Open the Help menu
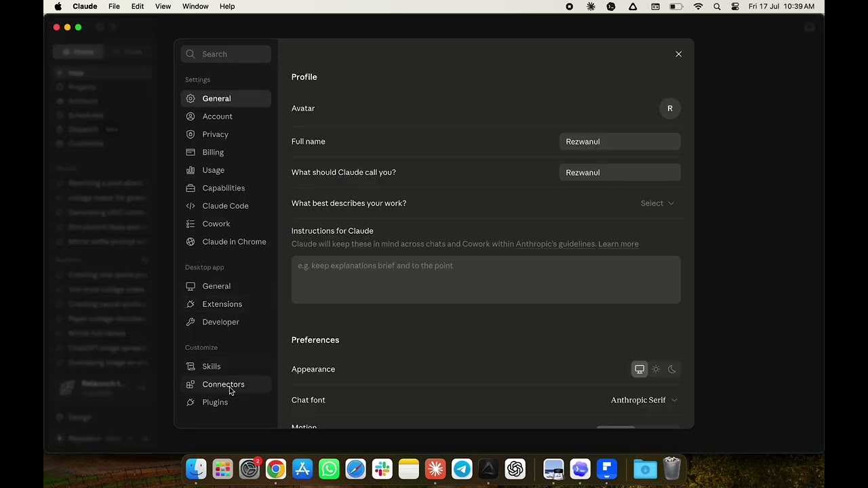The image size is (868, 488). 227,7
